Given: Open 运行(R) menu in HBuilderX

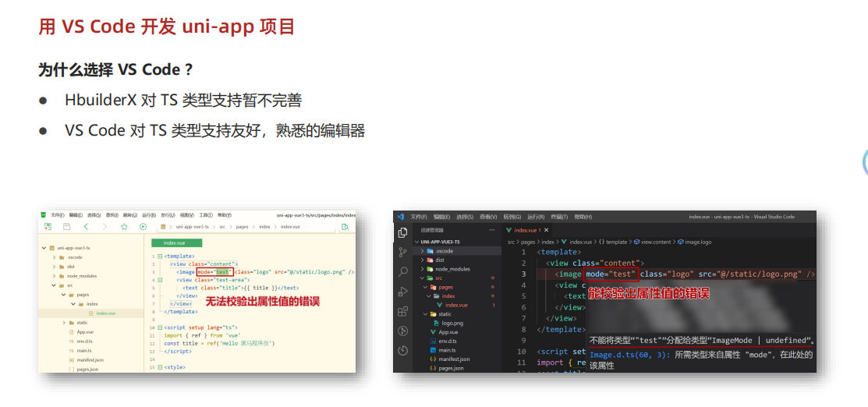Looking at the screenshot, I should 149,215.
